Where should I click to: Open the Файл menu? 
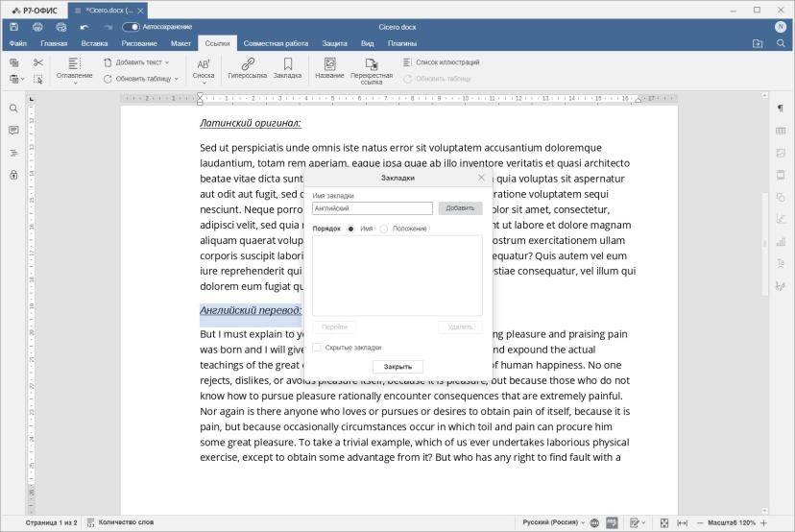point(17,43)
